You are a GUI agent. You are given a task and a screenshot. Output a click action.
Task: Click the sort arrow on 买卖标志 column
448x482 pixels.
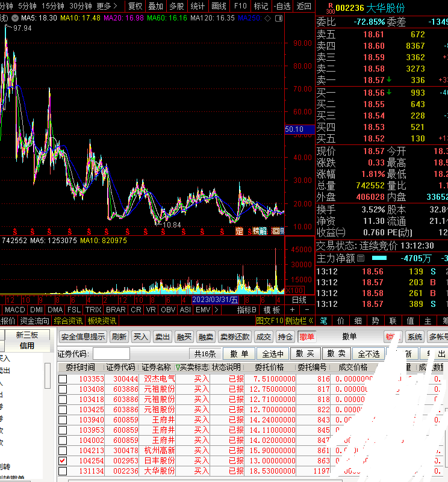pos(178,368)
